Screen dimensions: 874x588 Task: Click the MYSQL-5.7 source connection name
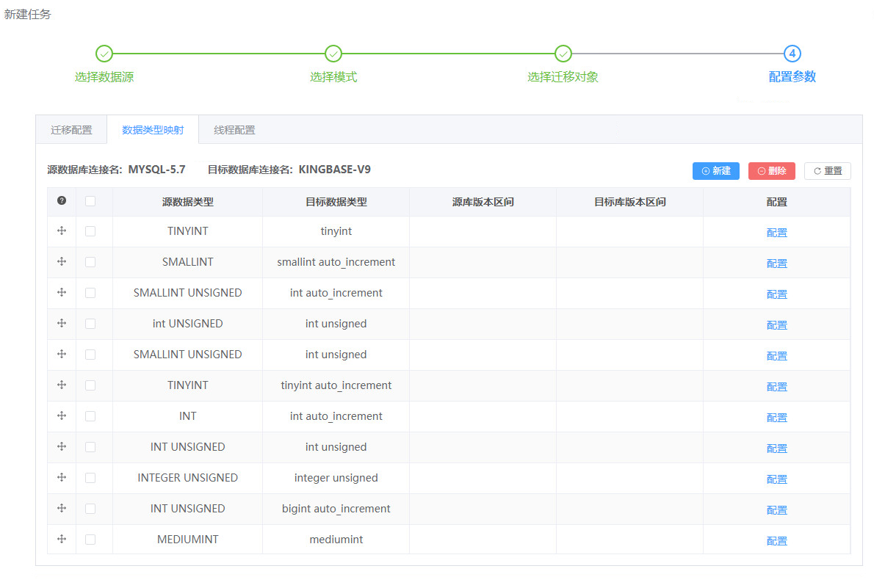(x=156, y=170)
